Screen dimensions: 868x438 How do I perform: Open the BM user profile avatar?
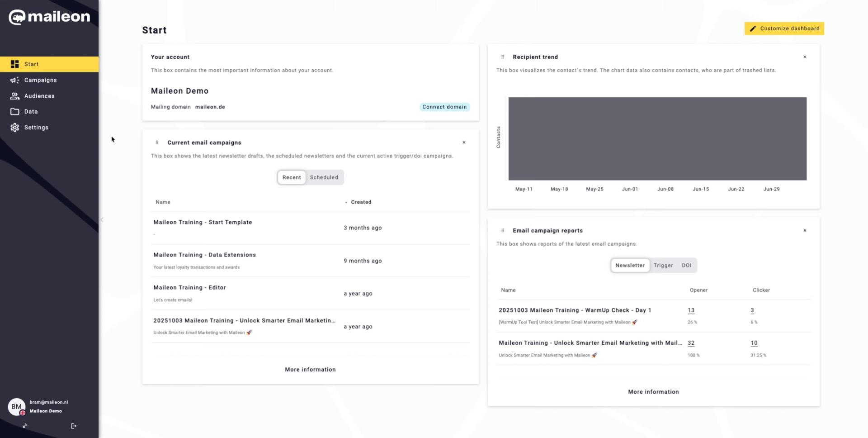point(17,407)
